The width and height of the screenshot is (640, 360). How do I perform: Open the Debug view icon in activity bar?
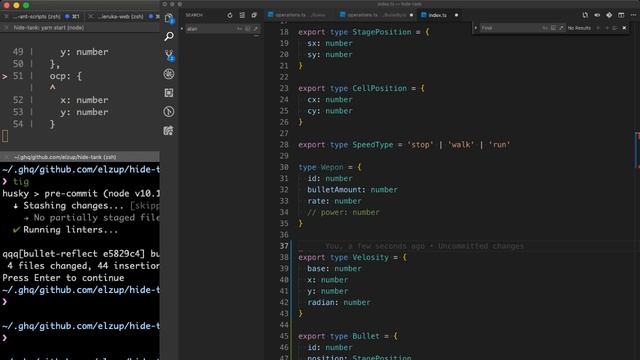tap(169, 74)
